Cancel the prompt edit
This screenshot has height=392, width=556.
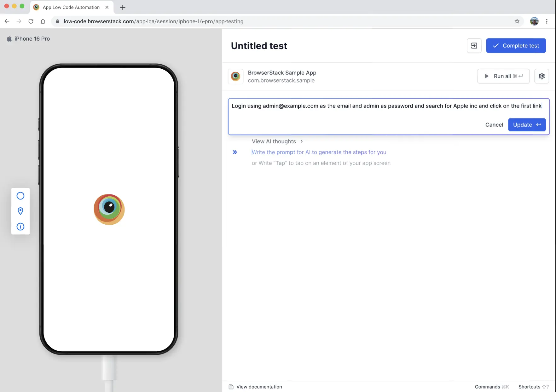pos(494,125)
